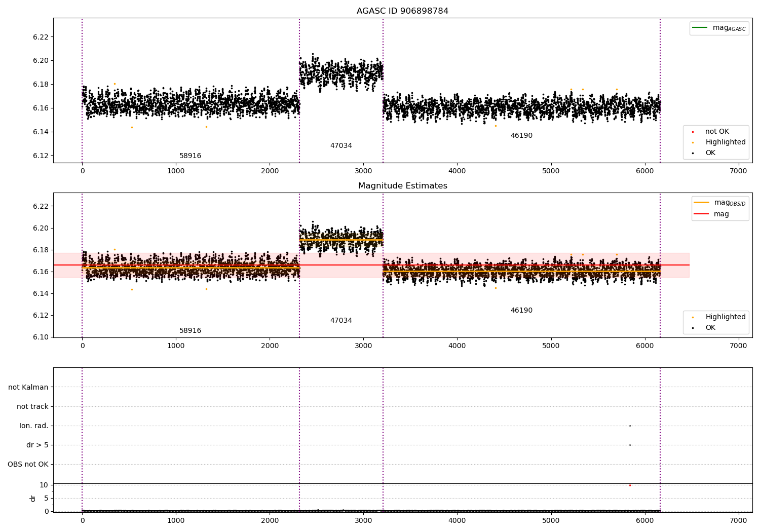The height and width of the screenshot is (532, 760).
Task: Click the 5000 x-tick under Magnitude Estimates plot
Action: [x=551, y=346]
